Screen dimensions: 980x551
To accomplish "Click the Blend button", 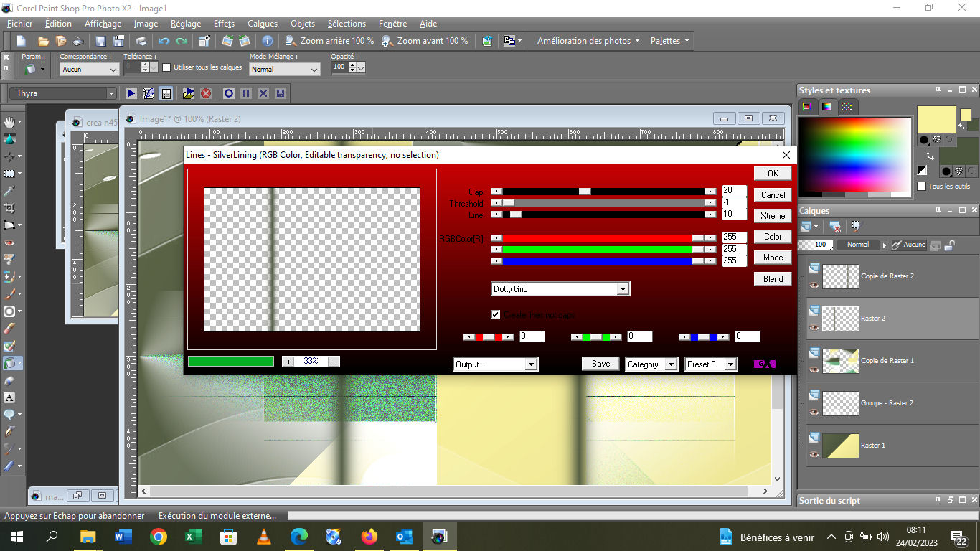I will point(773,278).
